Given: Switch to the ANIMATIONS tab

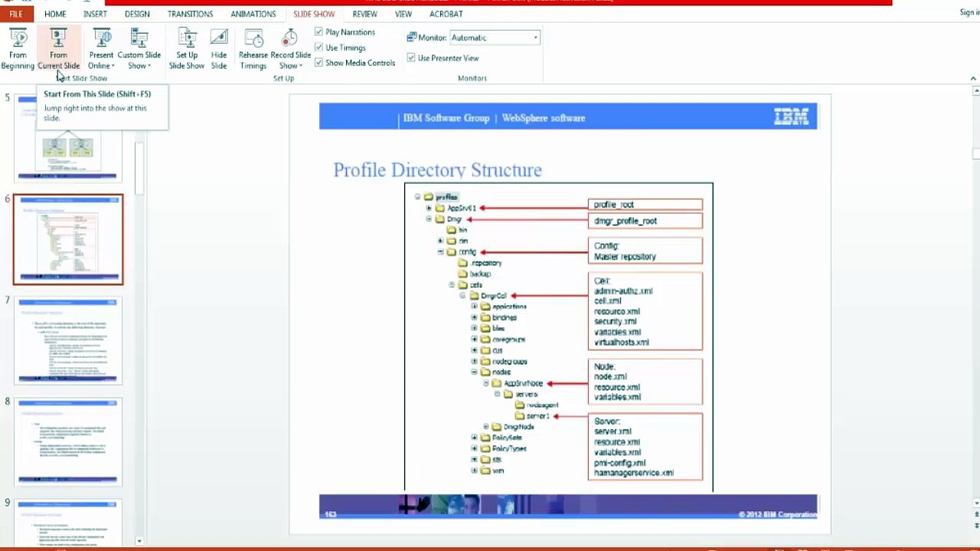Looking at the screenshot, I should pyautogui.click(x=253, y=14).
